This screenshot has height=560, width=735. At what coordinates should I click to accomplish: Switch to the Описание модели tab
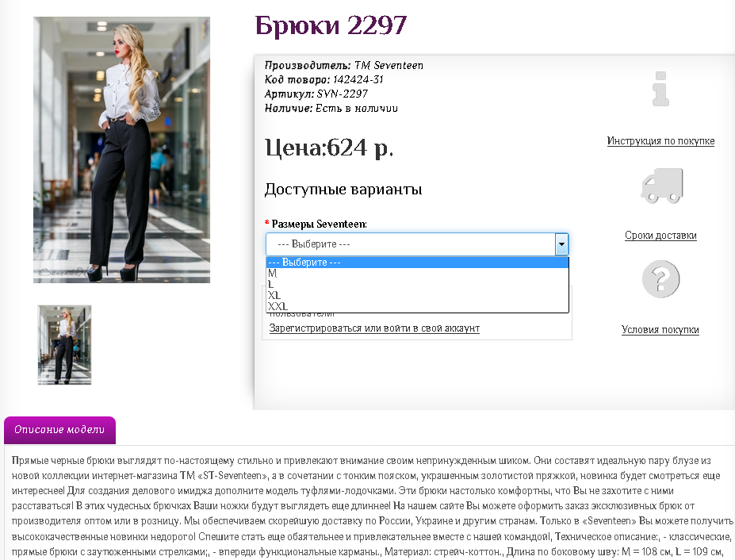[59, 430]
